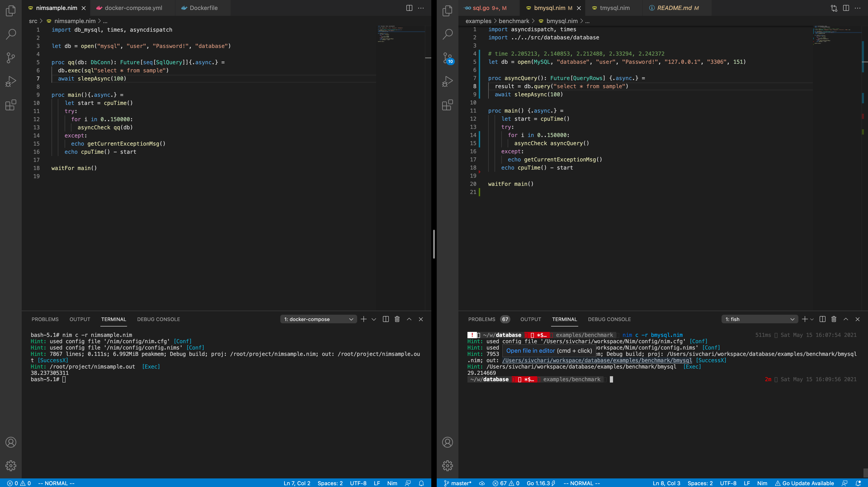Image resolution: width=868 pixels, height=487 pixels.
Task: Split the nimsample.nim editor to the right
Action: pos(409,8)
